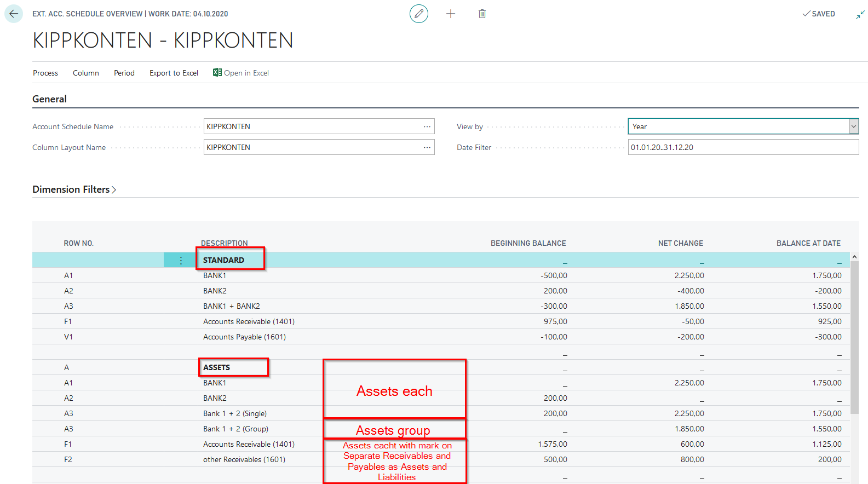868x484 pixels.
Task: Click net change value -400,00
Action: 691,291
